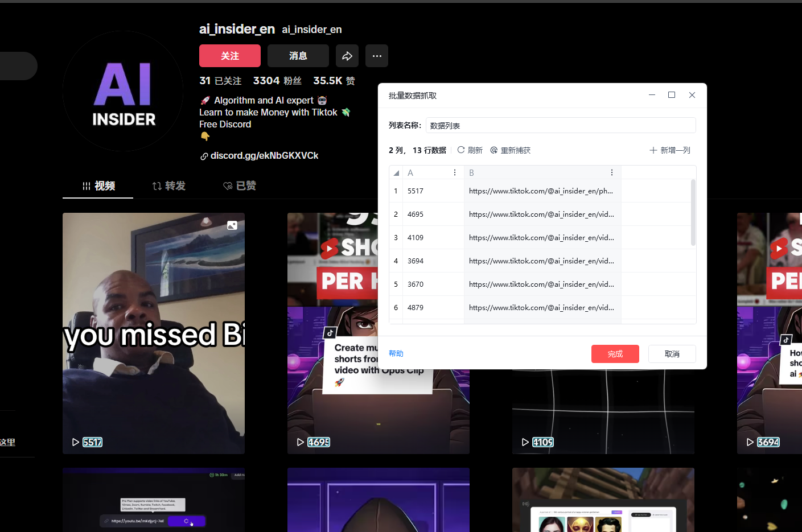The image size is (802, 532).
Task: Click the 消息 message button
Action: point(298,56)
